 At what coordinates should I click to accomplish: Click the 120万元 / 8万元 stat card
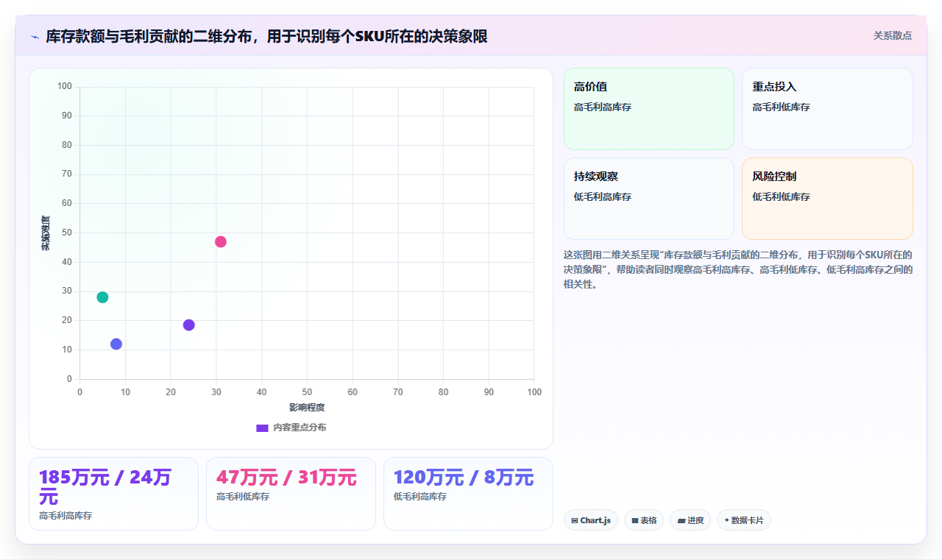(468, 494)
